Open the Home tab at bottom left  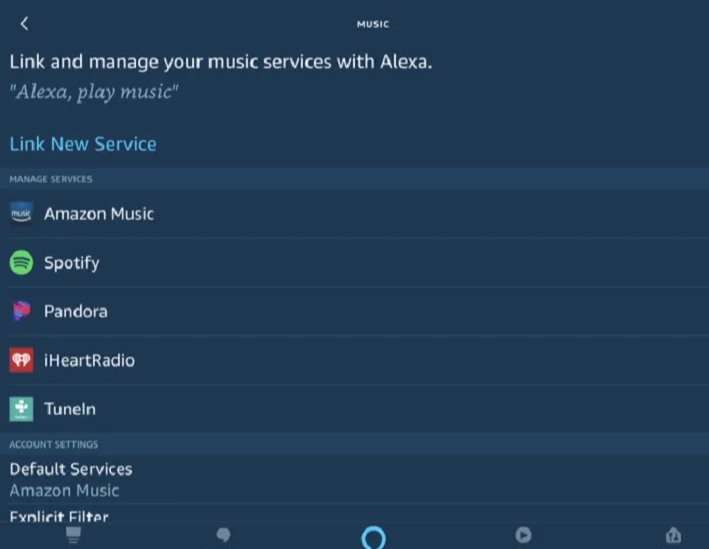[x=73, y=535]
